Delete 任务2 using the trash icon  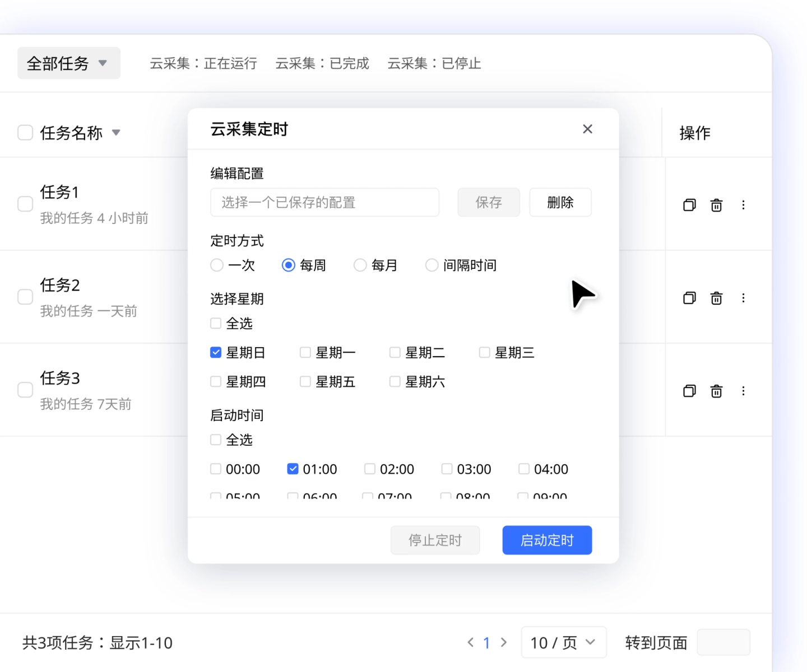point(716,298)
